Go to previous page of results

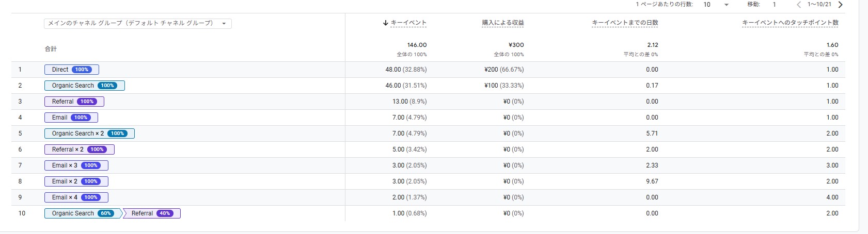[x=799, y=5]
